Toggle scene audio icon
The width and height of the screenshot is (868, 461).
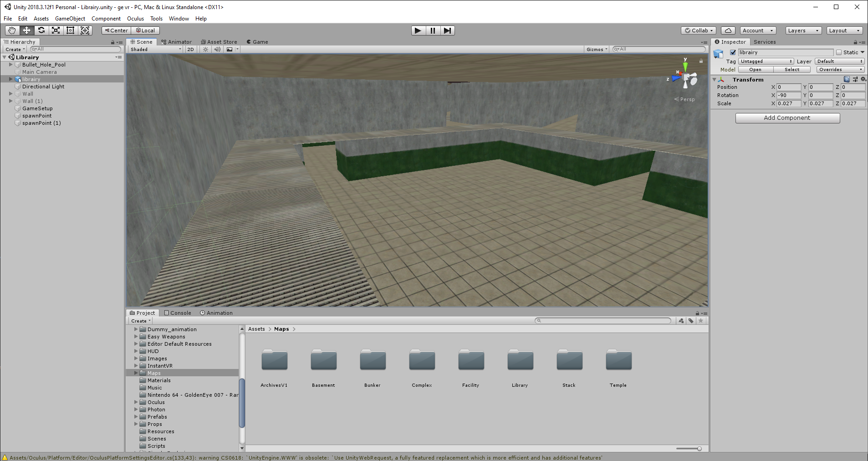[x=217, y=49]
